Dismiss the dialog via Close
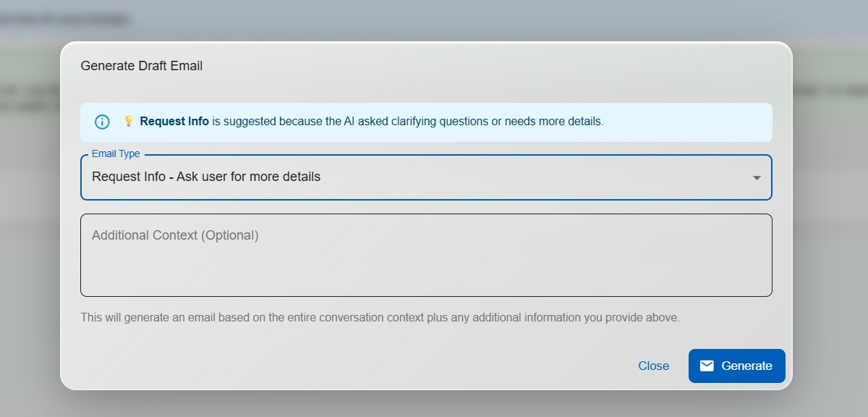This screenshot has height=417, width=868. coord(653,366)
